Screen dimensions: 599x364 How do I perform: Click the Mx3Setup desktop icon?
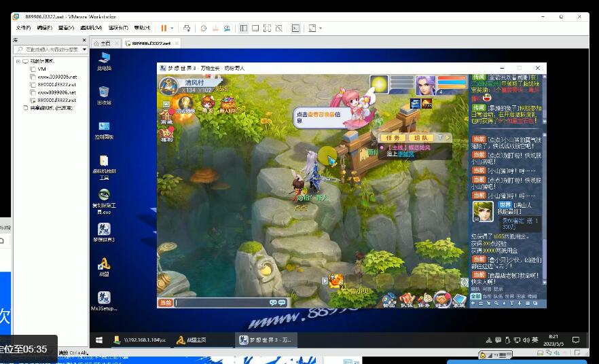pos(104,301)
